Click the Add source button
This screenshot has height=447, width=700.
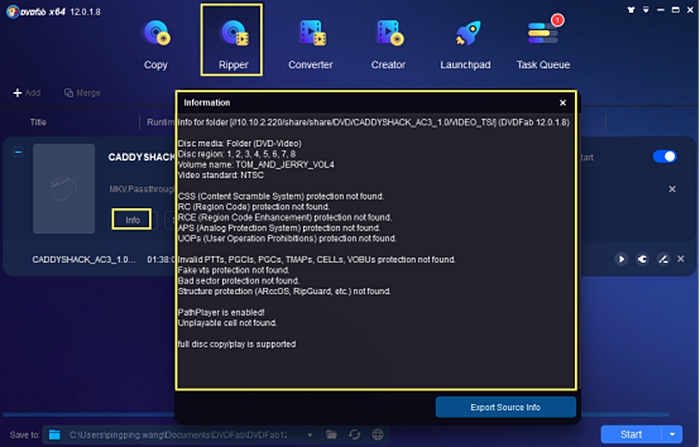27,93
